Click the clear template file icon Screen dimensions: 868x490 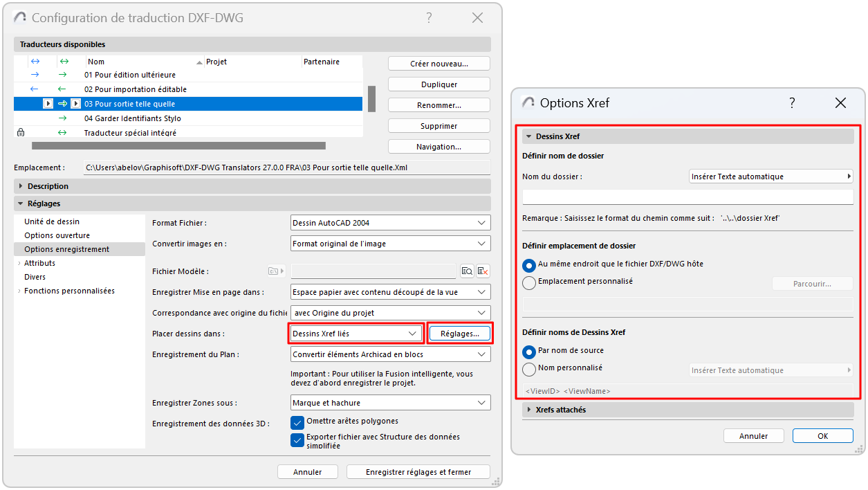483,271
